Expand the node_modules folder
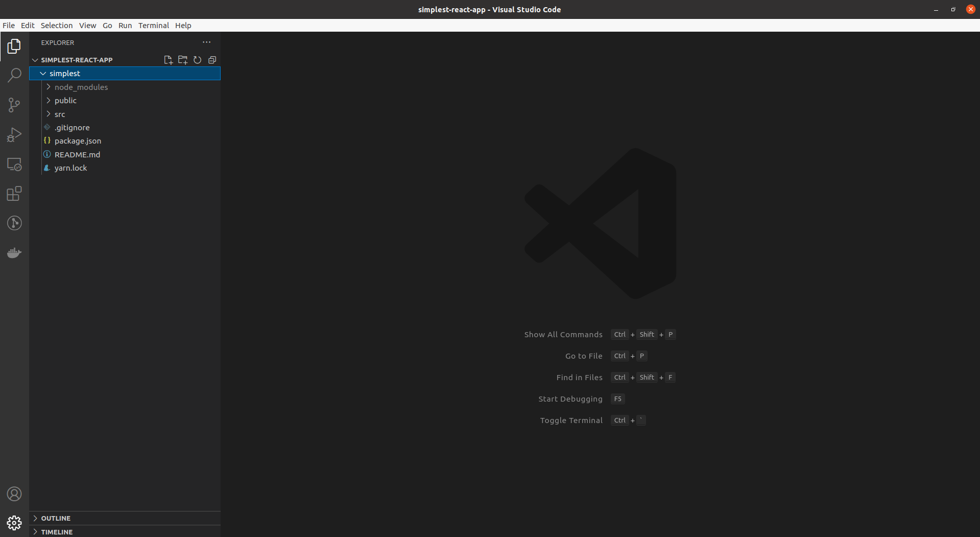This screenshot has height=537, width=980. pos(49,87)
